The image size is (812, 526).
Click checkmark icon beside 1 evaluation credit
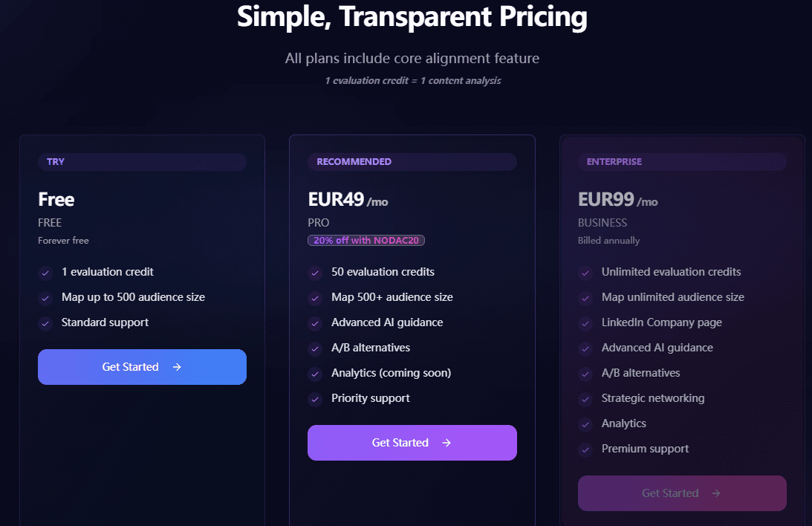[x=46, y=273]
